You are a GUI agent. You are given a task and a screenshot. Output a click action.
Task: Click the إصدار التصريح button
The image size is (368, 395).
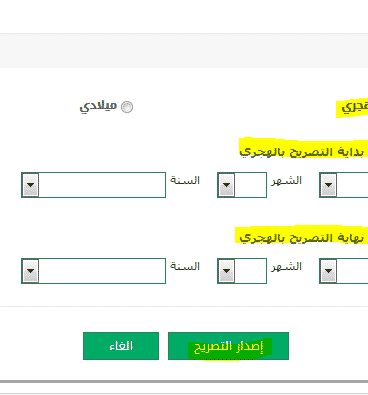coord(228,346)
